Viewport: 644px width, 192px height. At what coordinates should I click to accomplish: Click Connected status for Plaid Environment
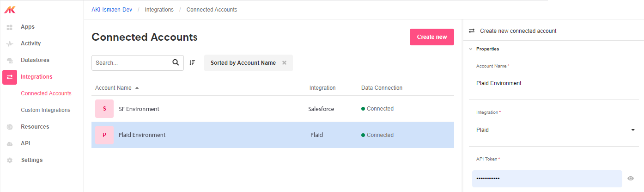click(x=377, y=135)
